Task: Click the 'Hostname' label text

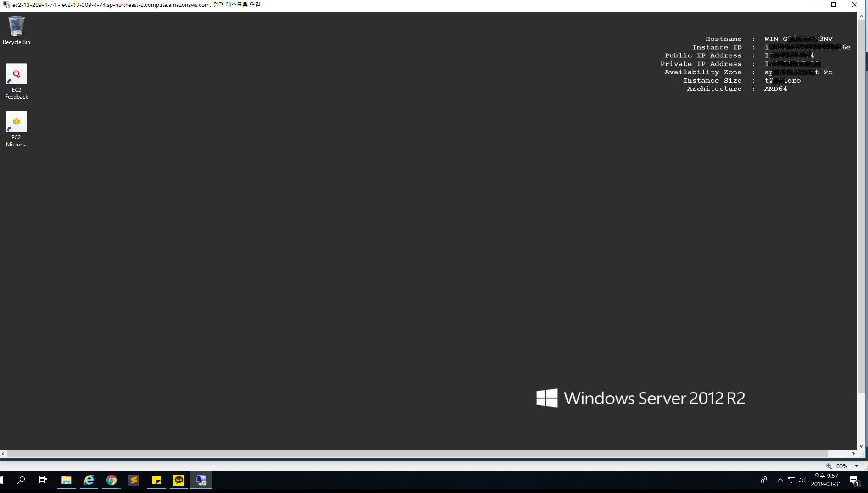Action: pos(723,39)
